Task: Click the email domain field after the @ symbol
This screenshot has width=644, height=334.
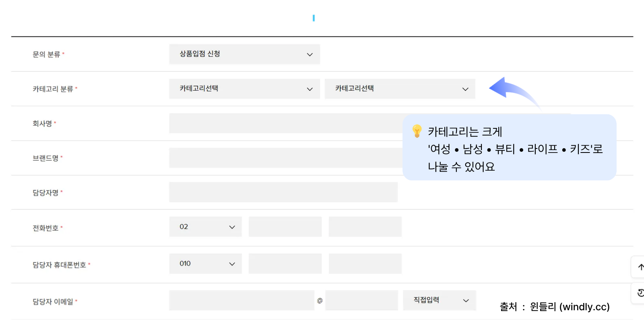Action: pyautogui.click(x=361, y=300)
